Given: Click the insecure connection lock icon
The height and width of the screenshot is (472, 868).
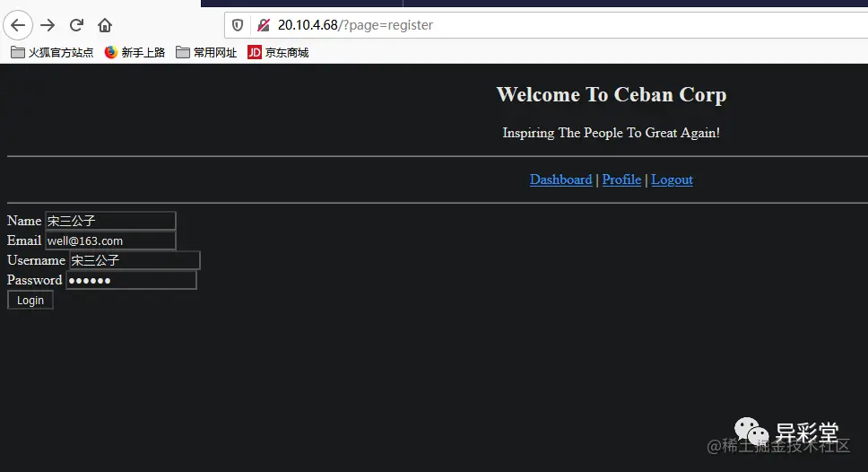Looking at the screenshot, I should (264, 25).
